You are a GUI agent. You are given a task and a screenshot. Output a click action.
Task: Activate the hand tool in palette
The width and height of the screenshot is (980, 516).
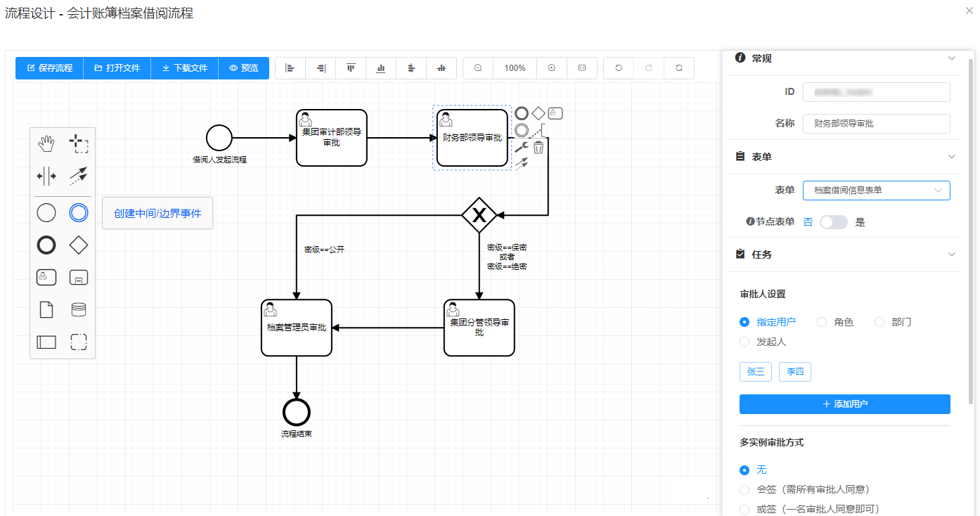[x=46, y=143]
